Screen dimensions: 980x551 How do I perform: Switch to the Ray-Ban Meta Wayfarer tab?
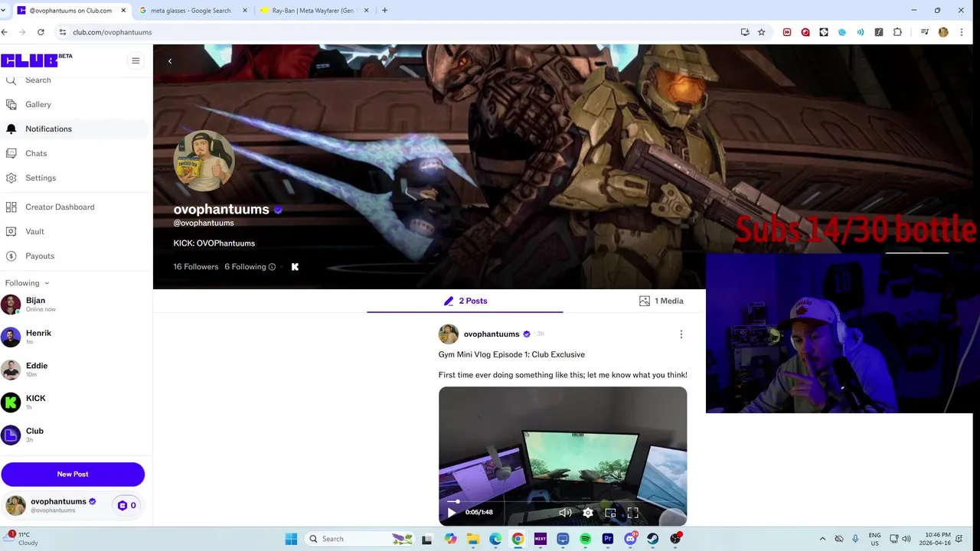[x=312, y=11]
